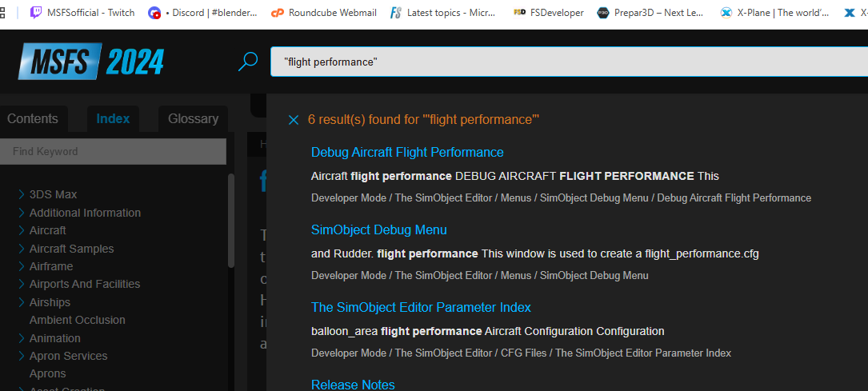Screen dimensions: 868x391
Task: Select the 3DS Max index label
Action: pyautogui.click(x=53, y=194)
